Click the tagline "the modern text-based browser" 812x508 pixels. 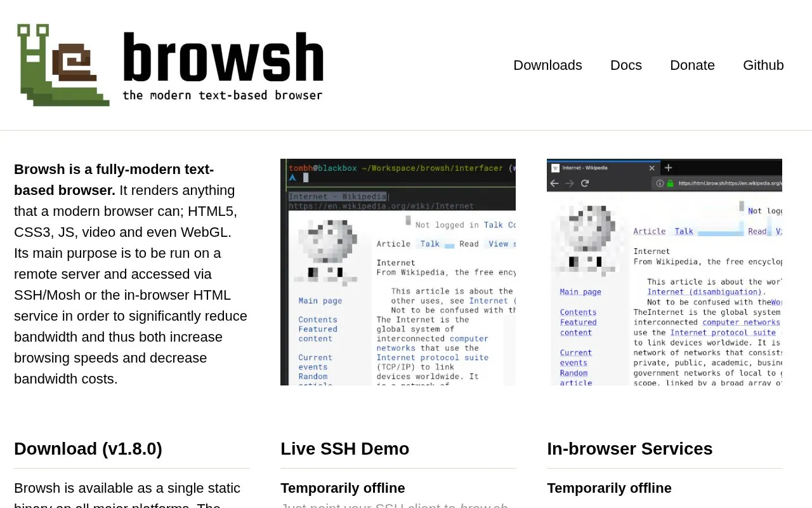222,95
